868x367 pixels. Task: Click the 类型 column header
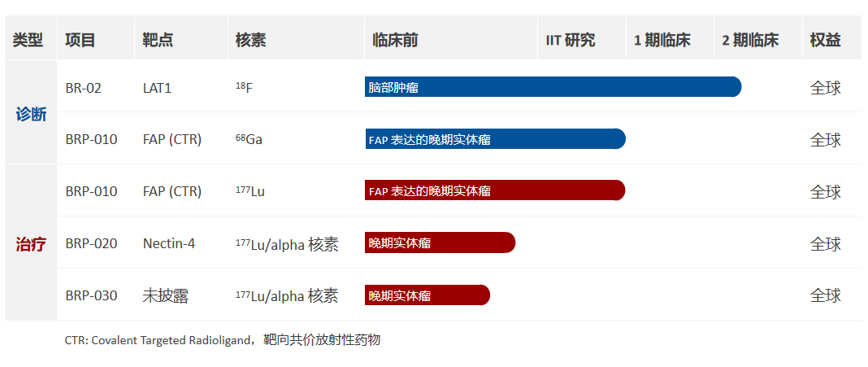tap(28, 41)
